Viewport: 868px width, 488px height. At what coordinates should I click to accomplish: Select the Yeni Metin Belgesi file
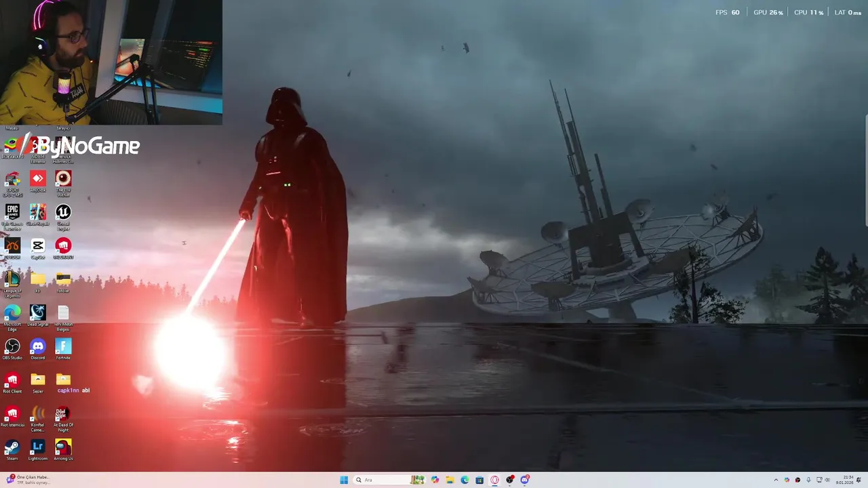[x=63, y=317]
